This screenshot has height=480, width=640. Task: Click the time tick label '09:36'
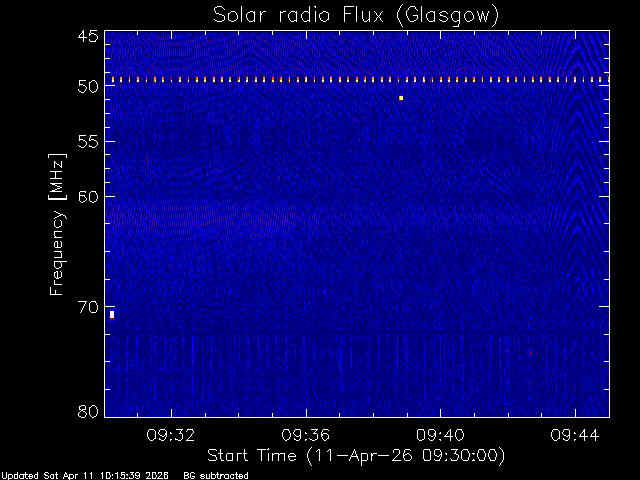[x=306, y=435]
